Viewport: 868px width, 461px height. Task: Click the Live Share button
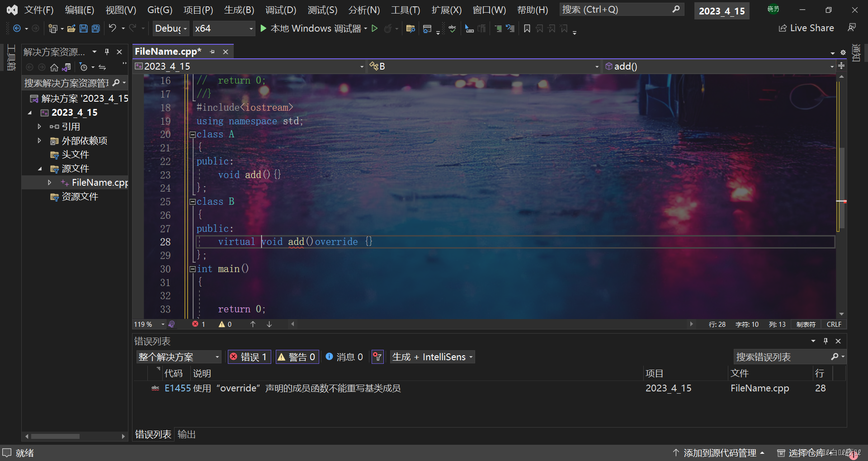point(806,28)
